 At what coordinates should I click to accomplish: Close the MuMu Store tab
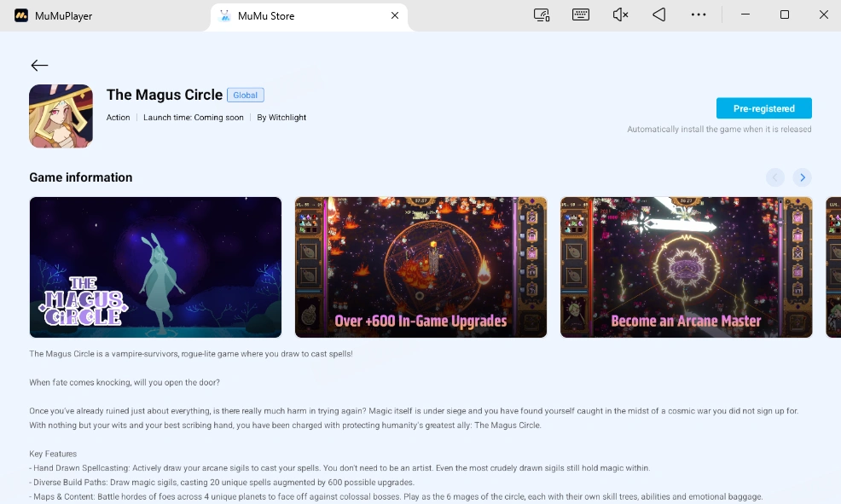pyautogui.click(x=395, y=15)
